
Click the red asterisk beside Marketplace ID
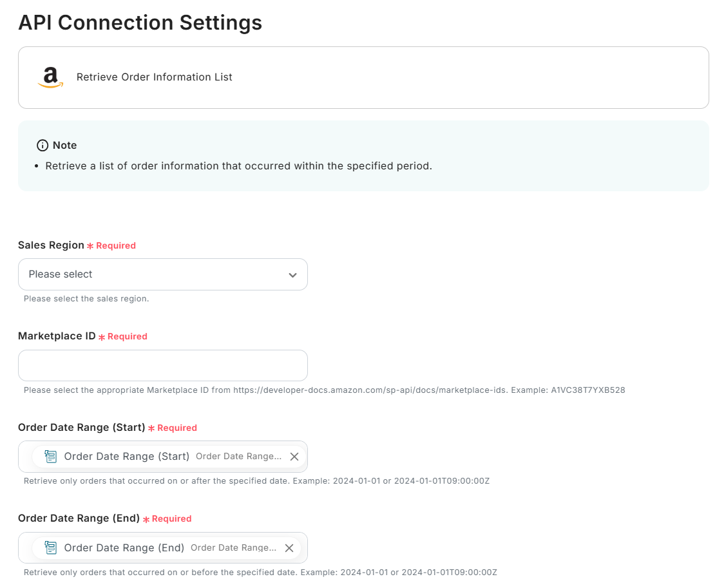click(102, 337)
